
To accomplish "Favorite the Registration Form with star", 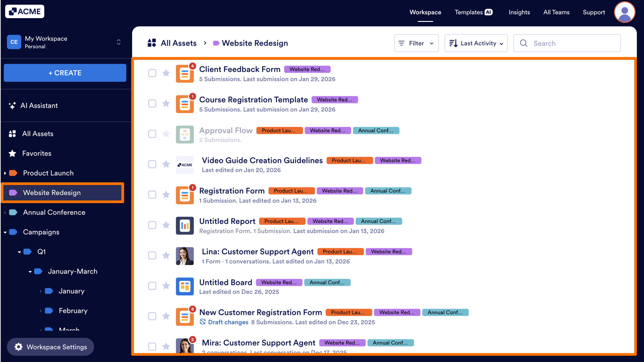I will pos(166,195).
